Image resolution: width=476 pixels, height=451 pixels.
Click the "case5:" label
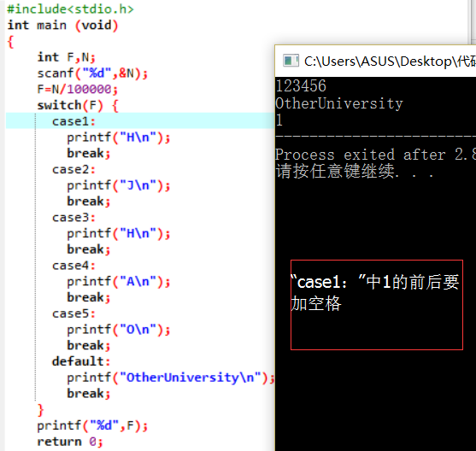pos(73,313)
